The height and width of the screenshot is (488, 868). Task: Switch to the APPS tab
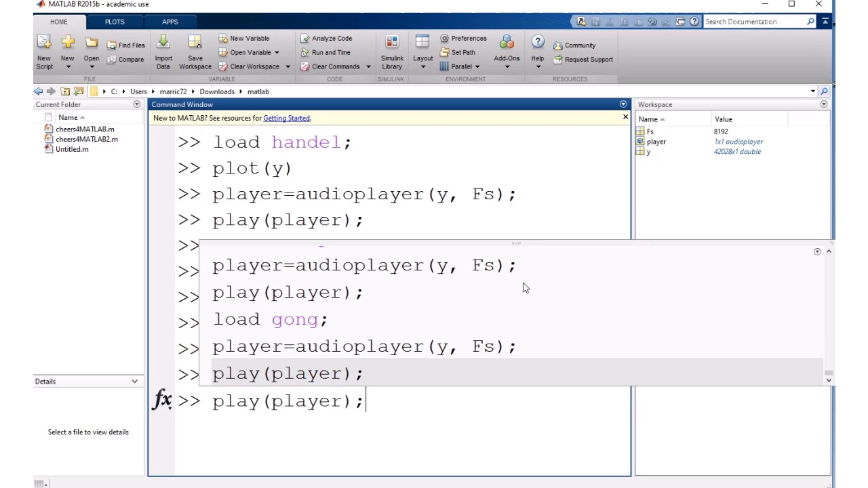coord(170,22)
